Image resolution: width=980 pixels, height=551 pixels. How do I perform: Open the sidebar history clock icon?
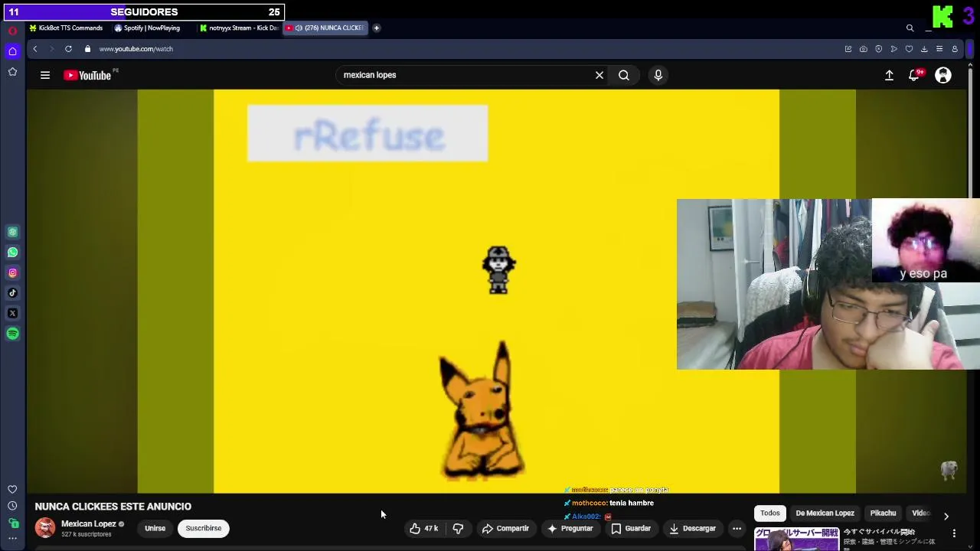point(12,506)
